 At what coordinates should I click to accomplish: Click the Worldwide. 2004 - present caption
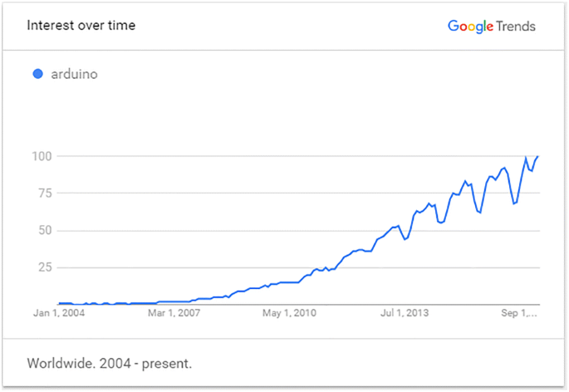pos(109,363)
